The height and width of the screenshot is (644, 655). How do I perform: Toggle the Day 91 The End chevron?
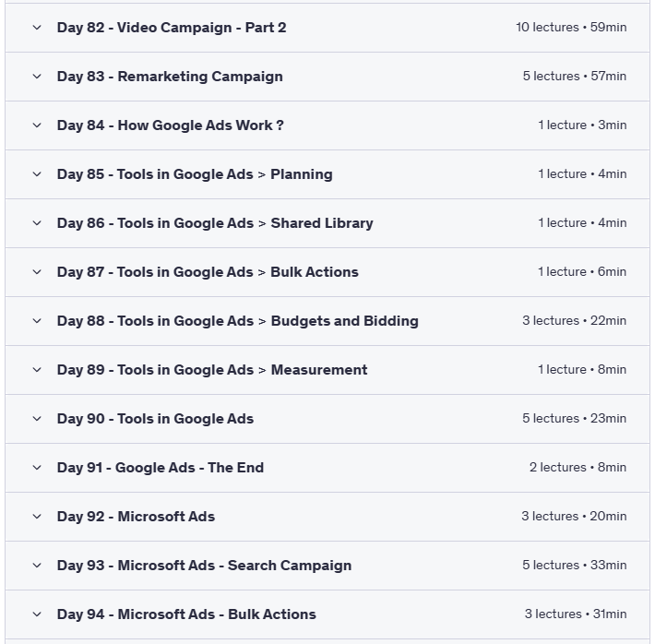click(x=37, y=468)
